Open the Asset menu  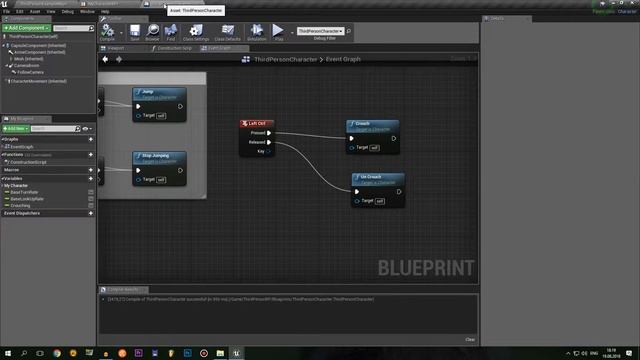point(35,11)
